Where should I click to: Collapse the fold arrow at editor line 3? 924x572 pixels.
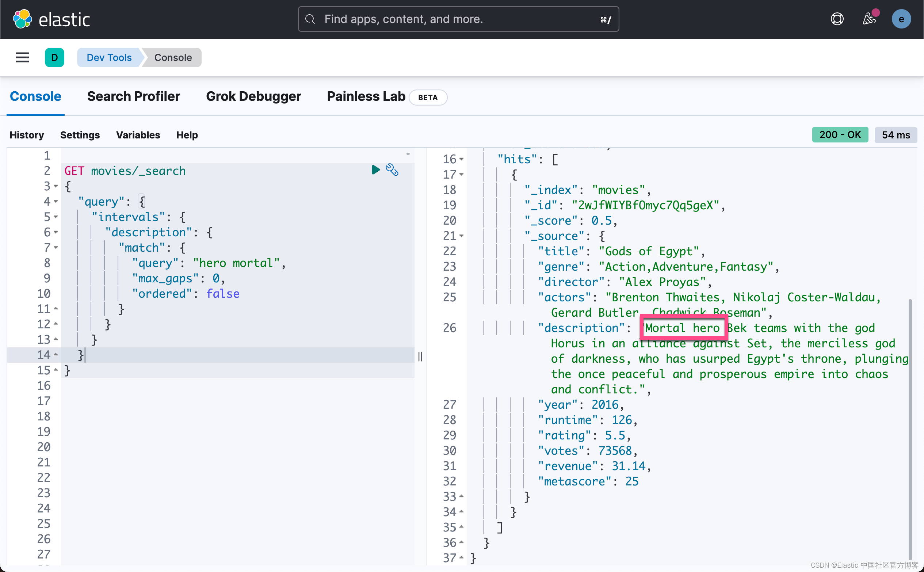point(56,186)
